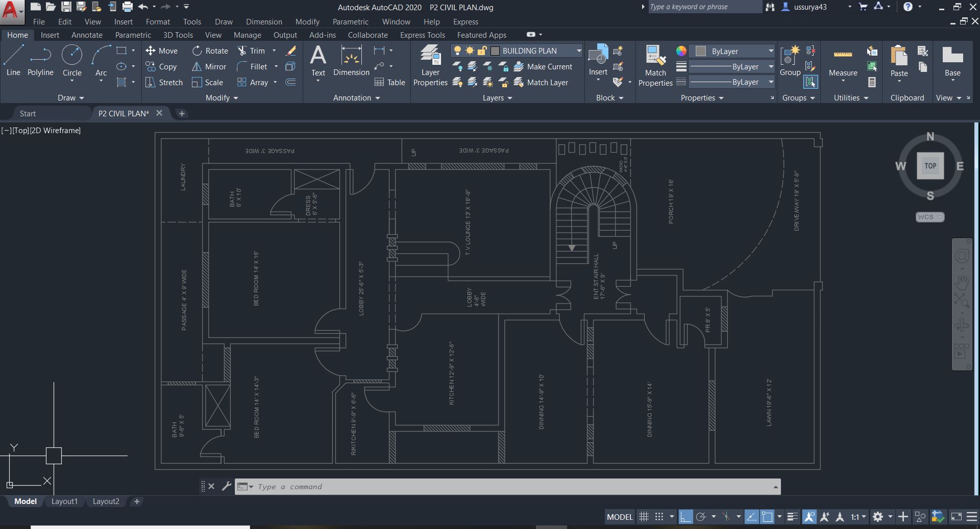Switch to the Express Tools ribbon tab
This screenshot has height=529, width=980.
[423, 35]
